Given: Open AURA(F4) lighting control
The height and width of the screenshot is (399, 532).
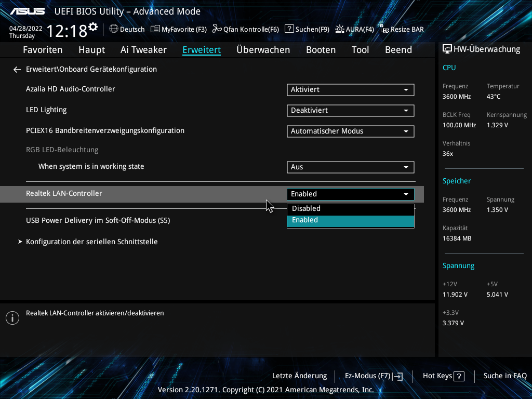Looking at the screenshot, I should (x=354, y=29).
